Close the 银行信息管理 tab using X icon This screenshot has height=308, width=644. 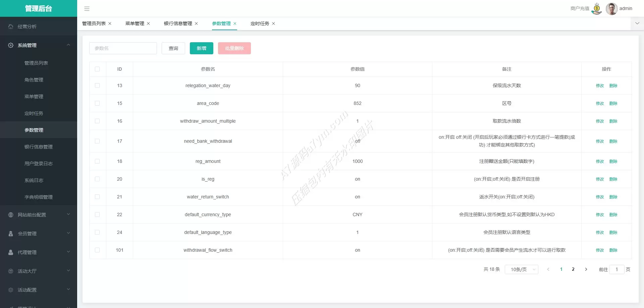coord(196,23)
